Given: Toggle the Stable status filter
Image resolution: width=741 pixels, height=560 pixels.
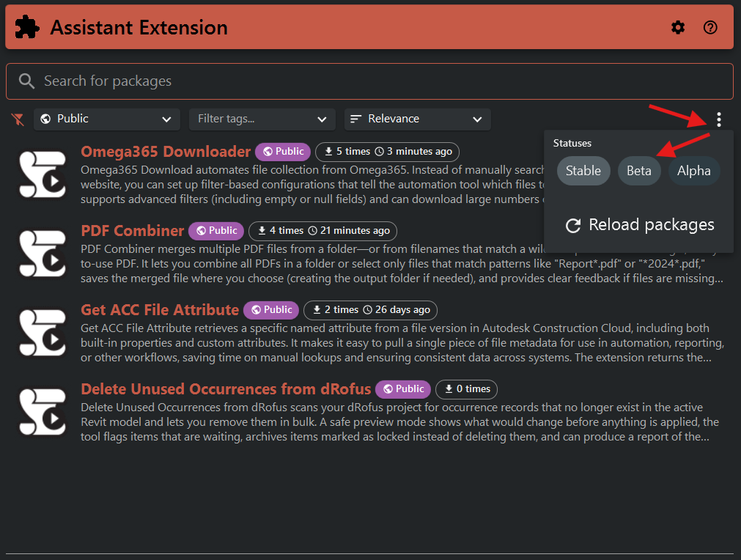Looking at the screenshot, I should (x=583, y=171).
